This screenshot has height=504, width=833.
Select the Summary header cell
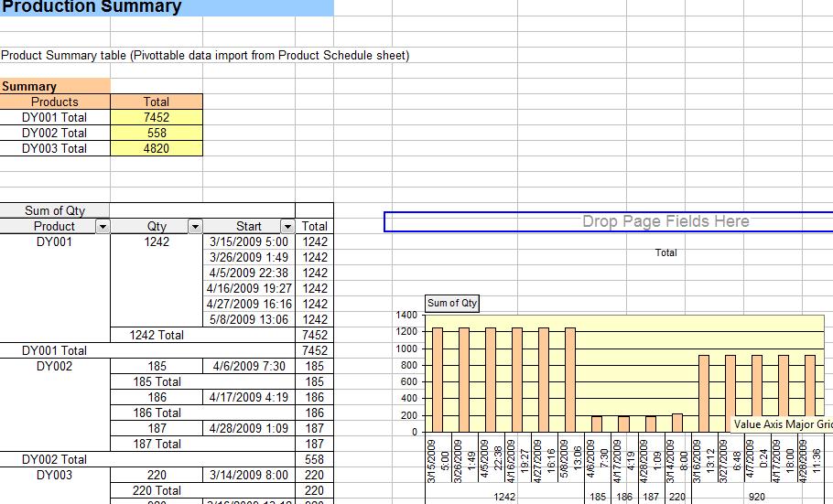pyautogui.click(x=55, y=87)
